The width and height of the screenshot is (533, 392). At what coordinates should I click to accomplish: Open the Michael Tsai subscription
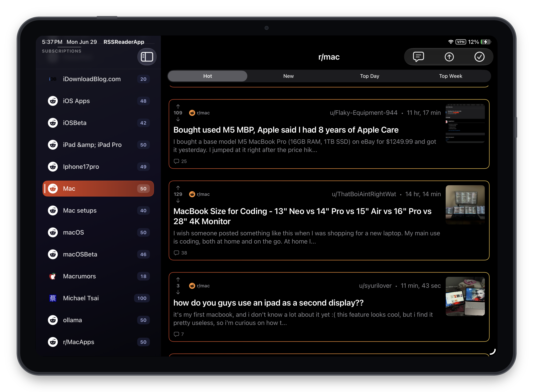pos(98,298)
